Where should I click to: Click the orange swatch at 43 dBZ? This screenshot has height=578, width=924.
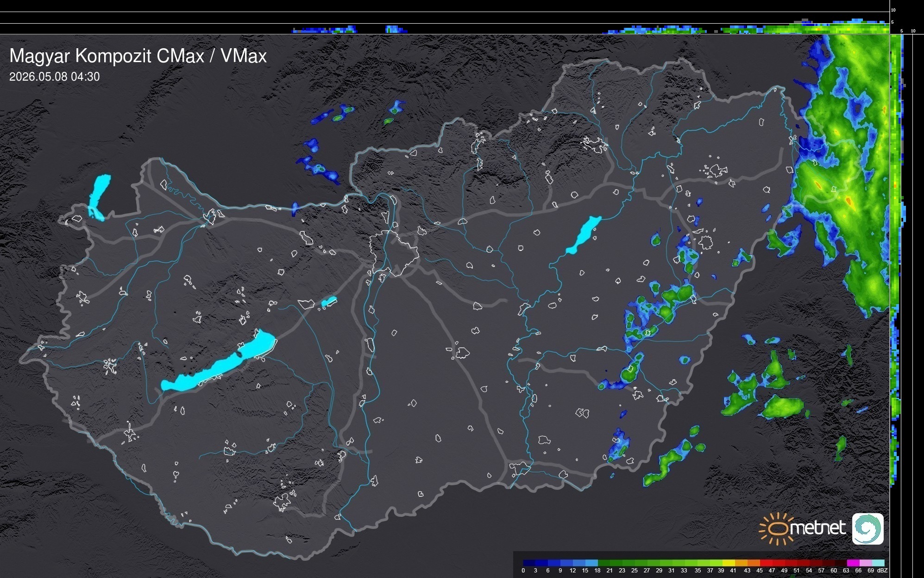[x=754, y=563]
